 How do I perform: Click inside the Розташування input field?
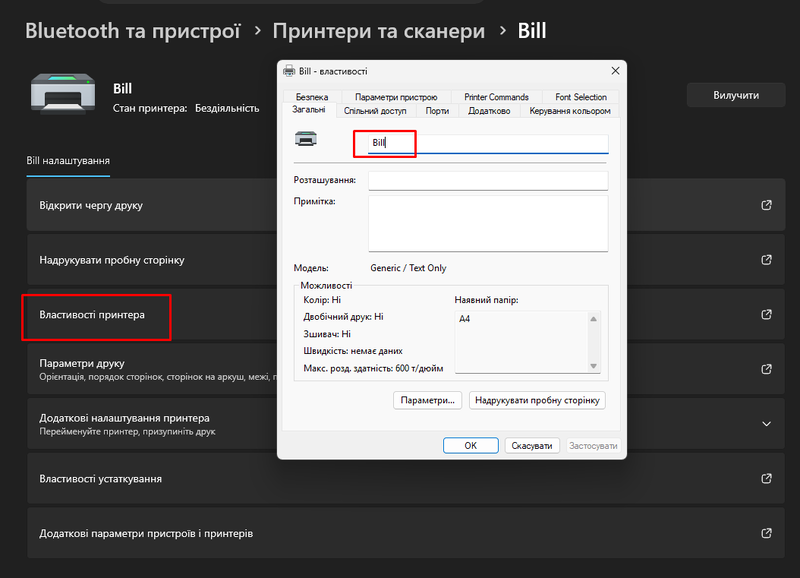(487, 180)
